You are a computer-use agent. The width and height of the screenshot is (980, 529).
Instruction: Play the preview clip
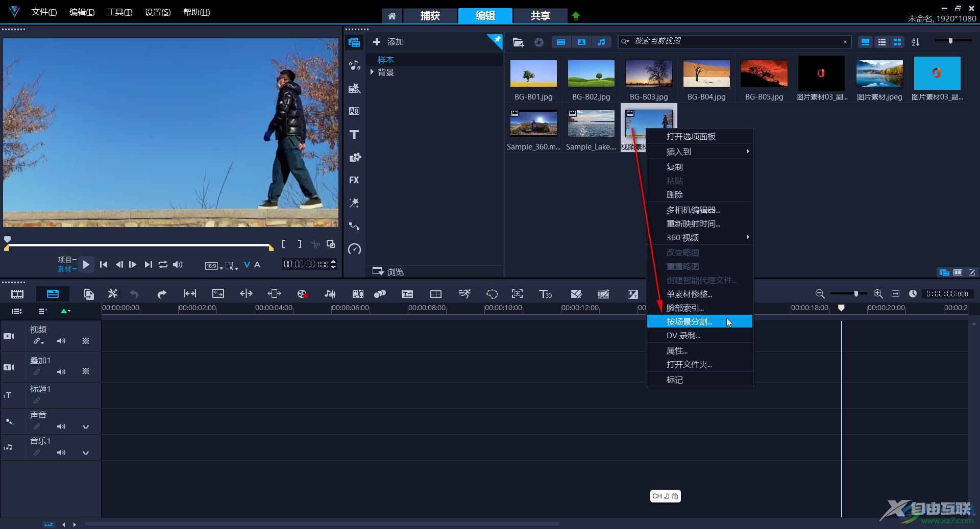86,264
